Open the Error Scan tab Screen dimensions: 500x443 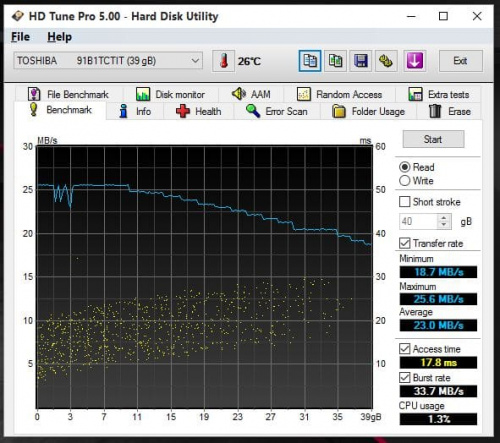pos(277,111)
